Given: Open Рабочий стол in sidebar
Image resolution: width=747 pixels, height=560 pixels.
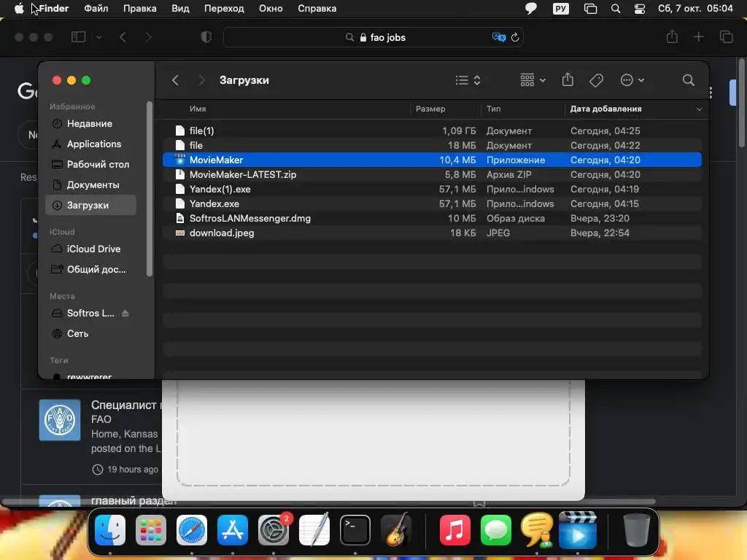Looking at the screenshot, I should tap(90, 164).
